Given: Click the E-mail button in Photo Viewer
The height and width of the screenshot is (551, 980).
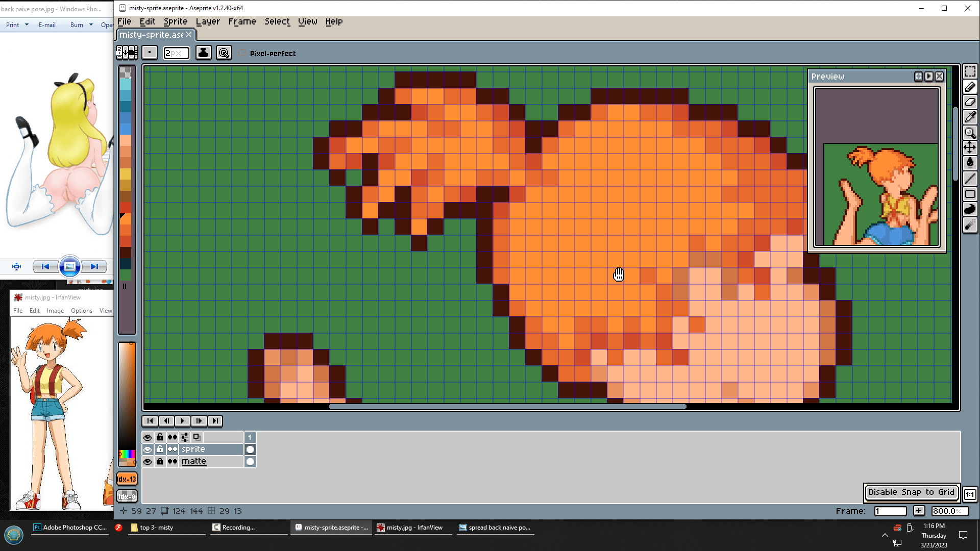Looking at the screenshot, I should [x=47, y=24].
